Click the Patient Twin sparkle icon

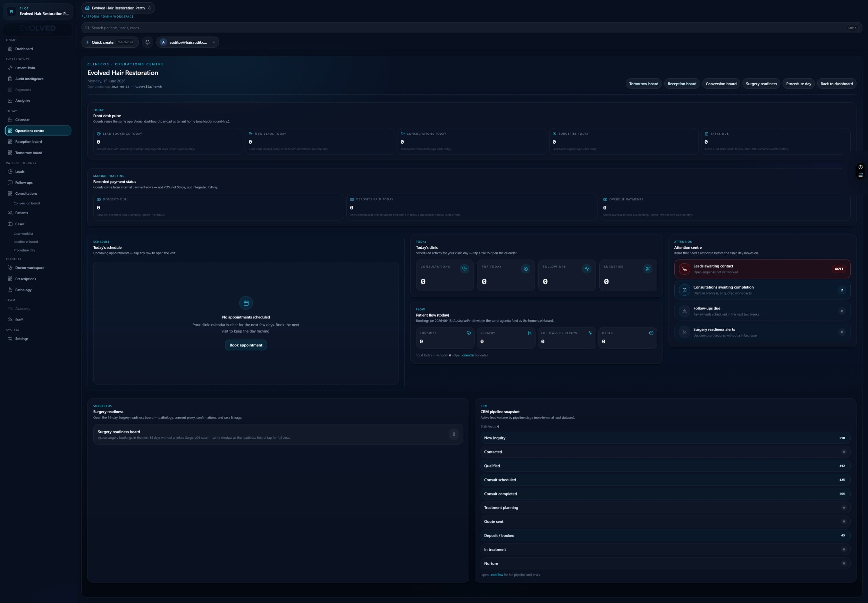(10, 68)
